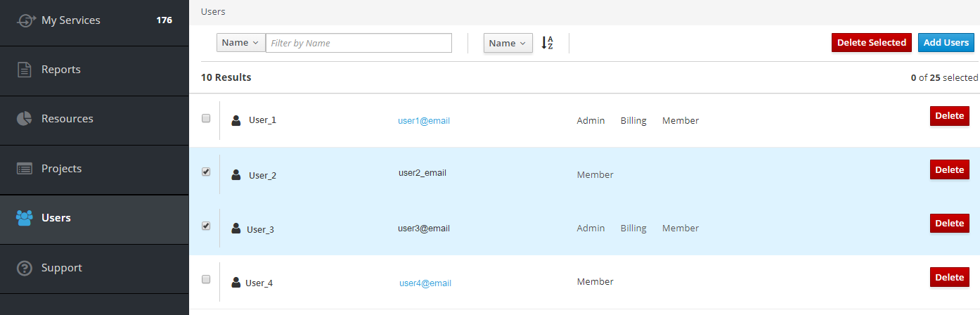The height and width of the screenshot is (315, 980).
Task: Select the User_4 row checkbox
Action: 206,279
